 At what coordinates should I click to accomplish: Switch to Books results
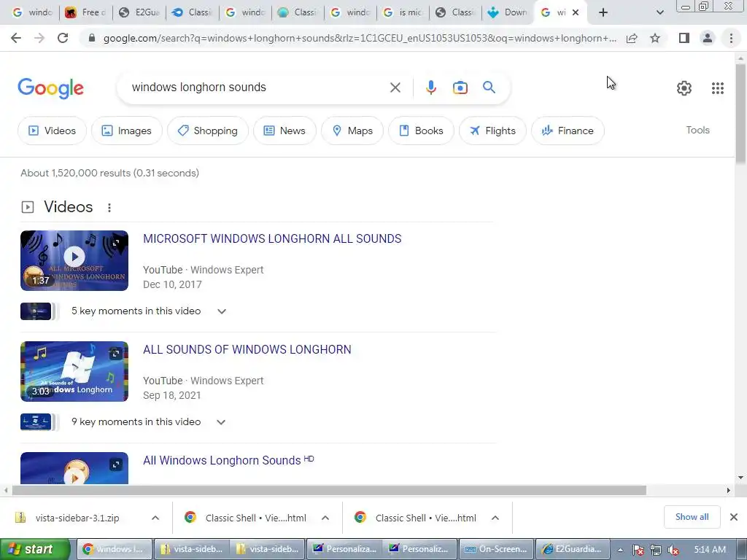tap(421, 131)
